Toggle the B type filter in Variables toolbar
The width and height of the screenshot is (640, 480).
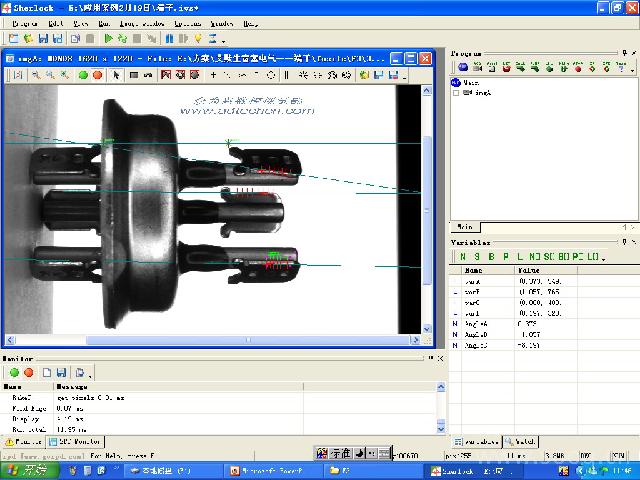pos(490,257)
